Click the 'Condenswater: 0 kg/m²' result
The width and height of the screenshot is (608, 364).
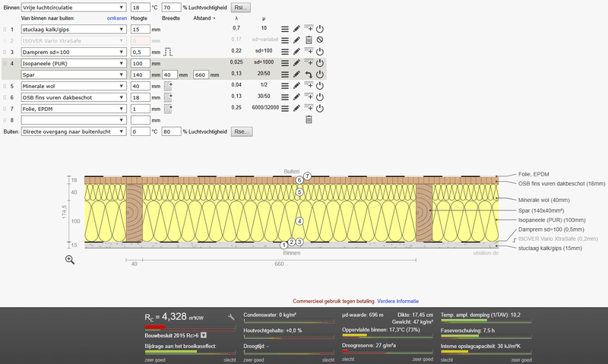(x=270, y=315)
